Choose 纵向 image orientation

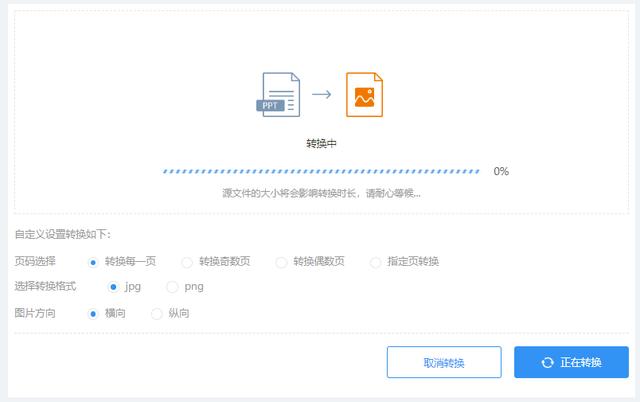(156, 313)
